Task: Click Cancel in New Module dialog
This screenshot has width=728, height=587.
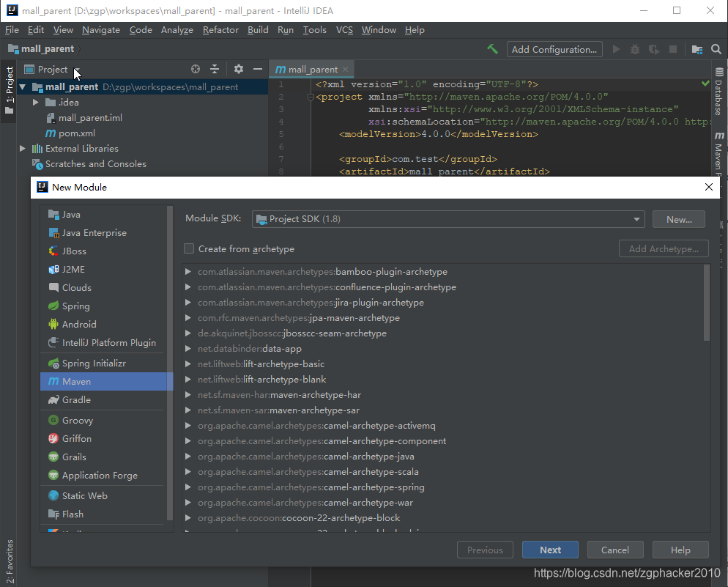Action: point(615,550)
